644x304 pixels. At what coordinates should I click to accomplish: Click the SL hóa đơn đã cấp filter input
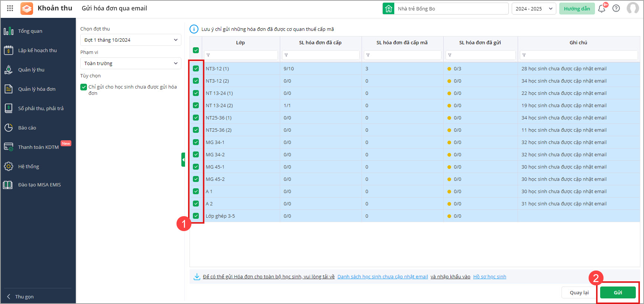click(321, 55)
